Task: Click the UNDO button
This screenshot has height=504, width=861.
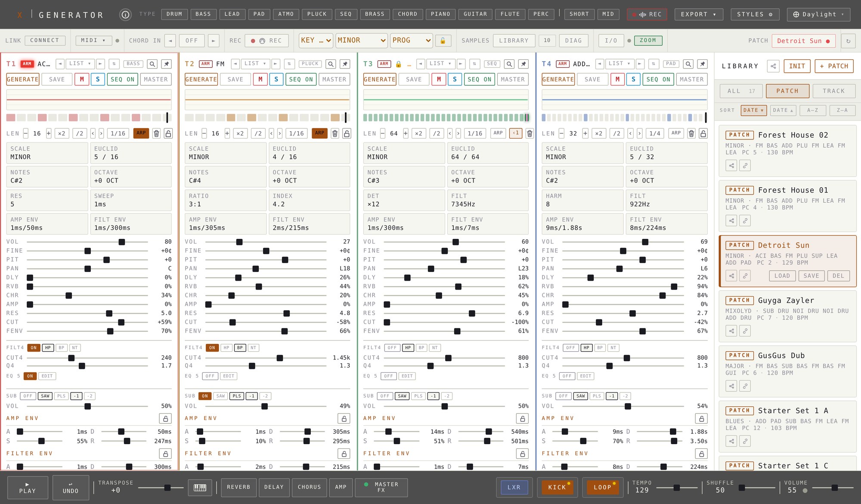Action: tap(71, 488)
